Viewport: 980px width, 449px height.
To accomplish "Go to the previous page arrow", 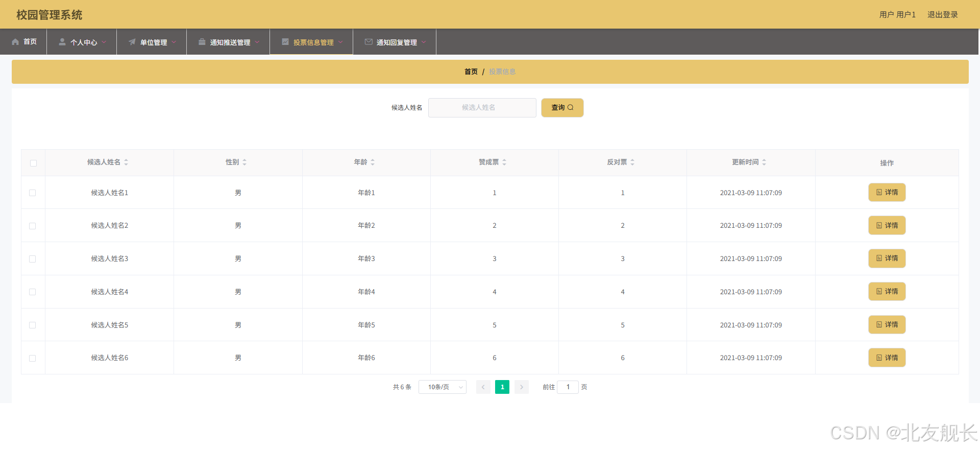I will (x=483, y=387).
